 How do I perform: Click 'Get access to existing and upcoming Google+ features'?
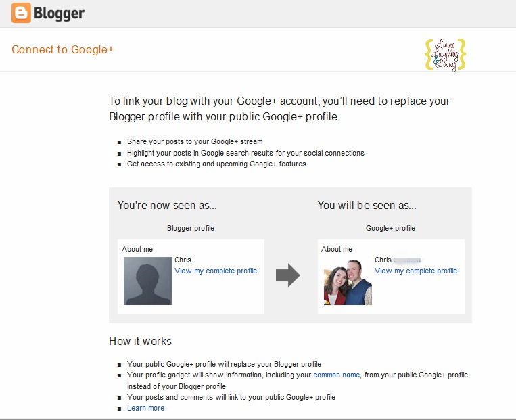click(216, 164)
